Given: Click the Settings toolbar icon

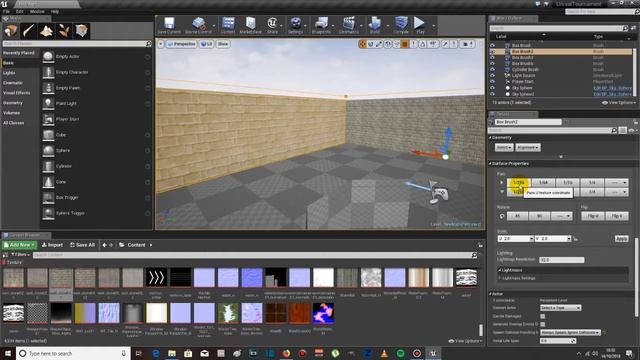Looking at the screenshot, I should [295, 25].
